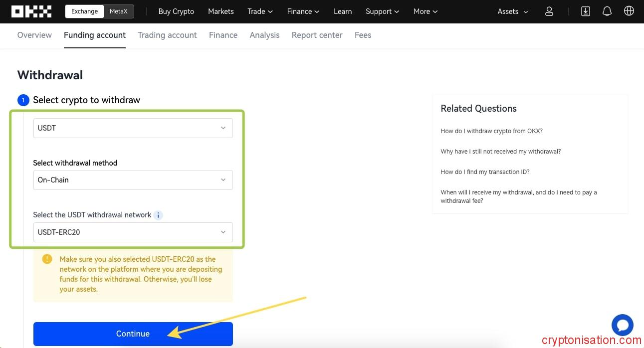Viewport: 644px width, 348px height.
Task: Open the USDT crypto dropdown
Action: click(x=133, y=128)
